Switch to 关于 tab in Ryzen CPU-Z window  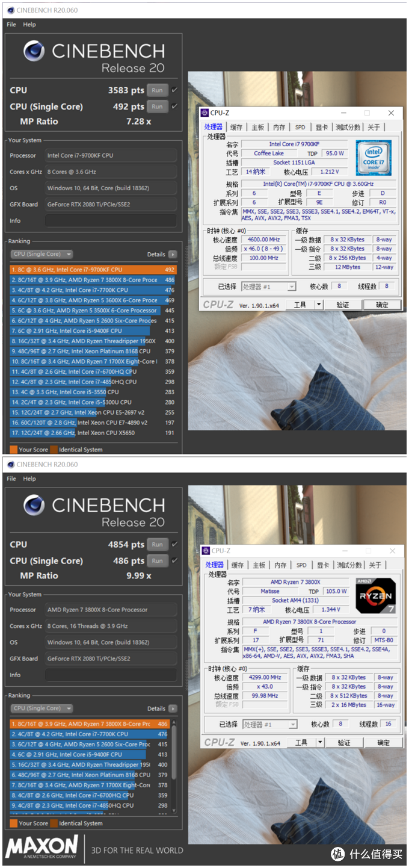coord(375,565)
